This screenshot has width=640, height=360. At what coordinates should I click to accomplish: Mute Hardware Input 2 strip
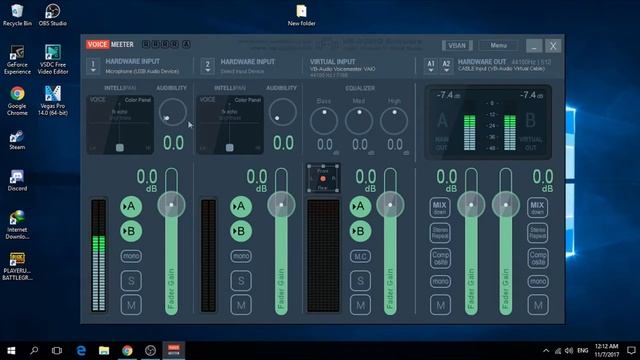[x=241, y=305]
